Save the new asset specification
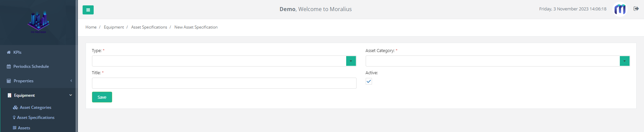Viewport: 644px width, 132px height. click(x=102, y=97)
